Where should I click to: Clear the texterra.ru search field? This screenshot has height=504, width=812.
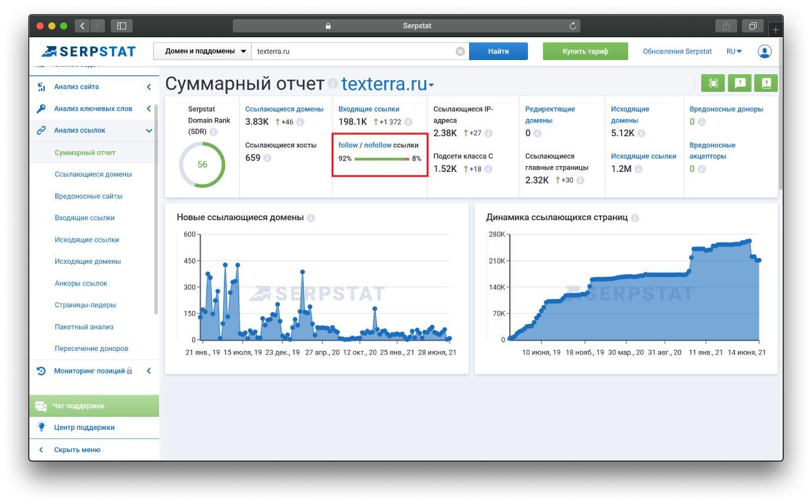[460, 51]
